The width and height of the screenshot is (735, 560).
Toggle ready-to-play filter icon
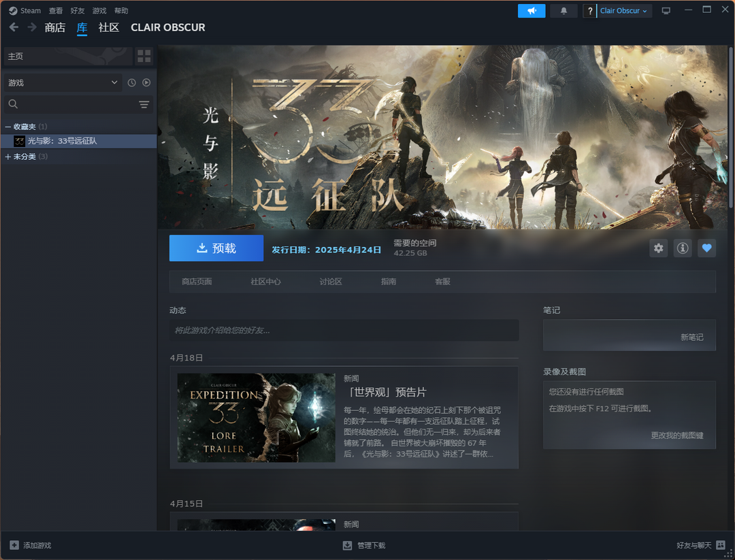[x=147, y=82]
